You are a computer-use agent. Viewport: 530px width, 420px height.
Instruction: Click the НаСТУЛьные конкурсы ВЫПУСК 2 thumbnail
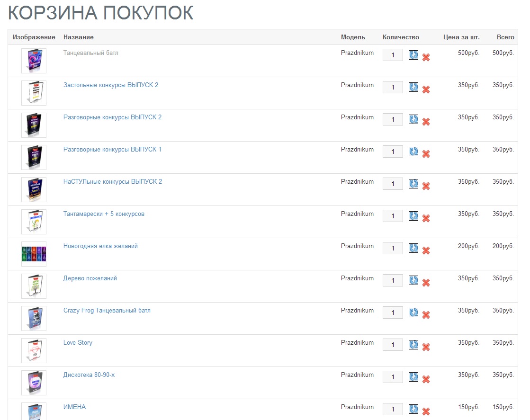[x=34, y=189]
